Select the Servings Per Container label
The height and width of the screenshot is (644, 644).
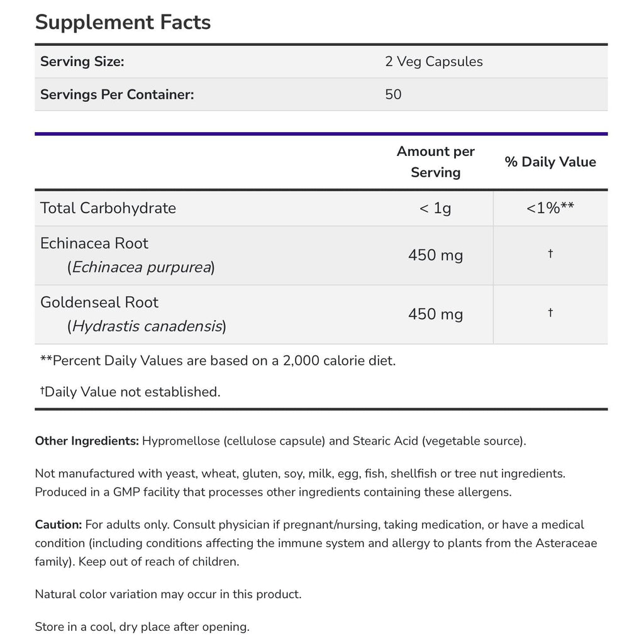(117, 94)
